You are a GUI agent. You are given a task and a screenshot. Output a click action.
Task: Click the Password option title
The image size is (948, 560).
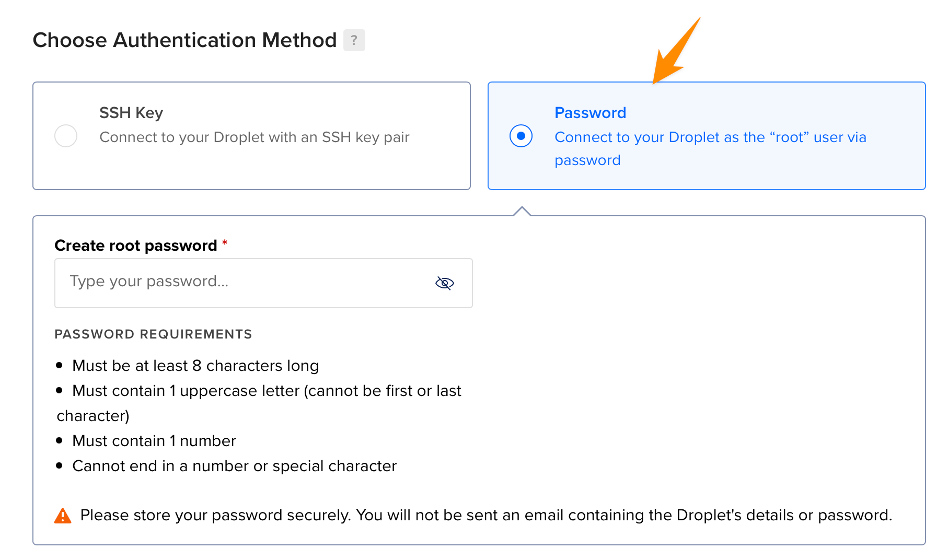pos(590,113)
